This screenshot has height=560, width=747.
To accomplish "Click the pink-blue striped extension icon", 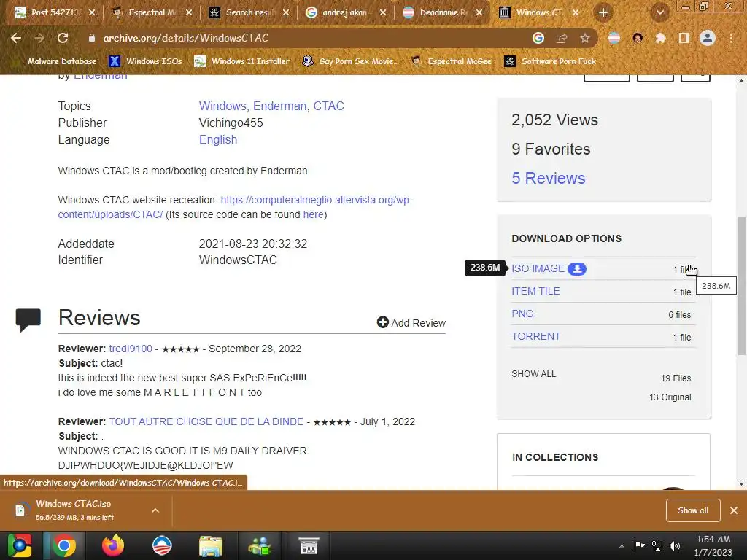I will click(x=614, y=38).
